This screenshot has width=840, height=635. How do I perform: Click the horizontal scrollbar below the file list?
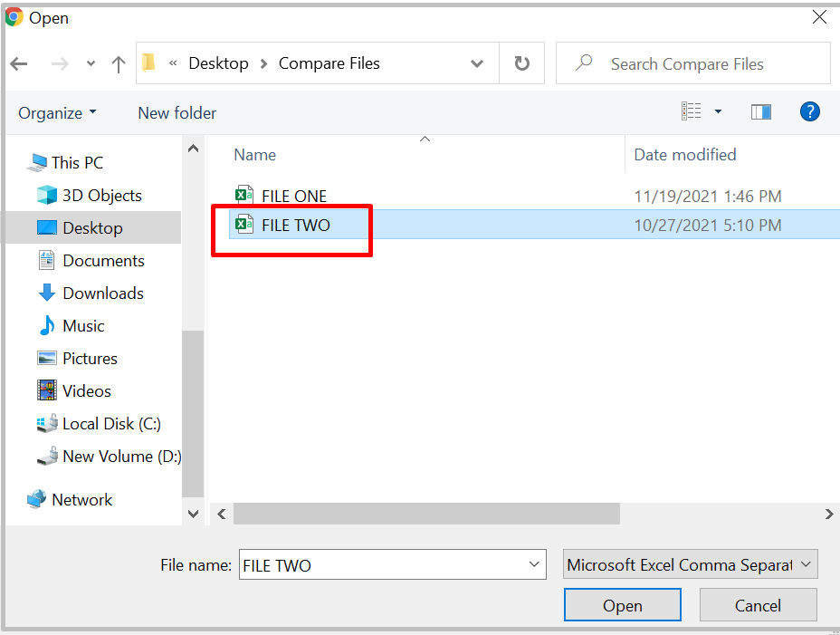tap(425, 514)
